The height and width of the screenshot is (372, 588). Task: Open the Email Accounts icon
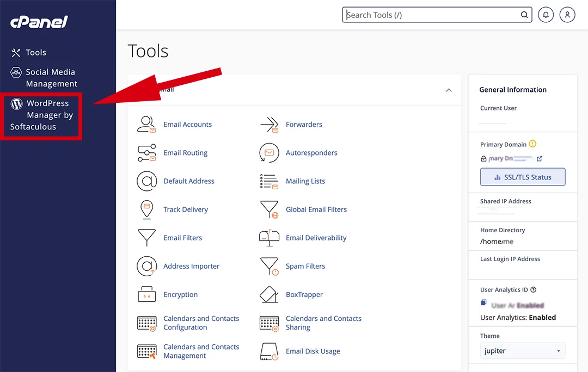[146, 125]
